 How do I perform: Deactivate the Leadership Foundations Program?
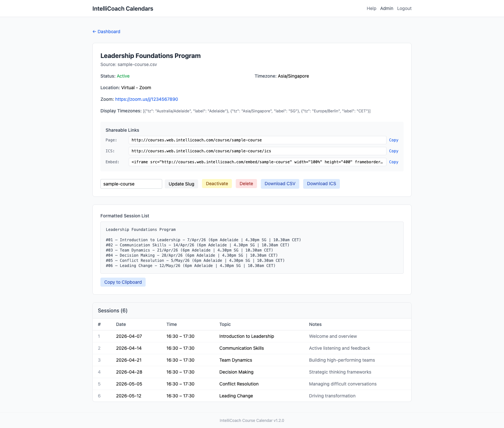(217, 184)
